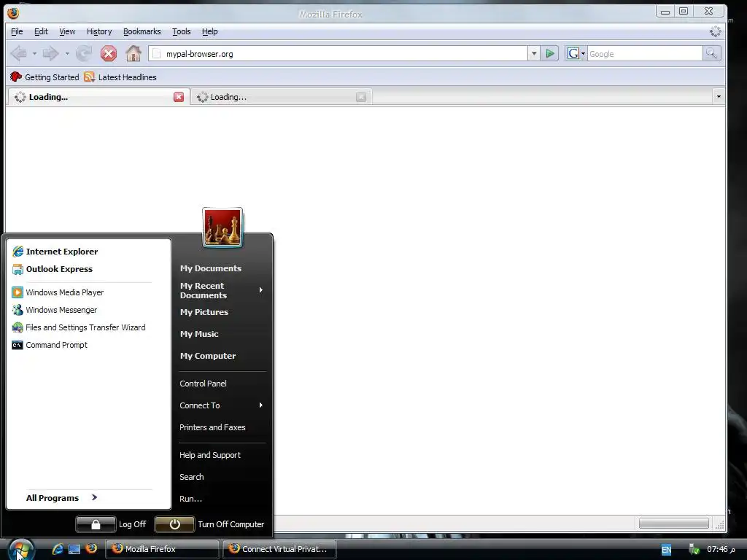Image resolution: width=747 pixels, height=560 pixels.
Task: Close the first Loading tab
Action: pyautogui.click(x=179, y=97)
